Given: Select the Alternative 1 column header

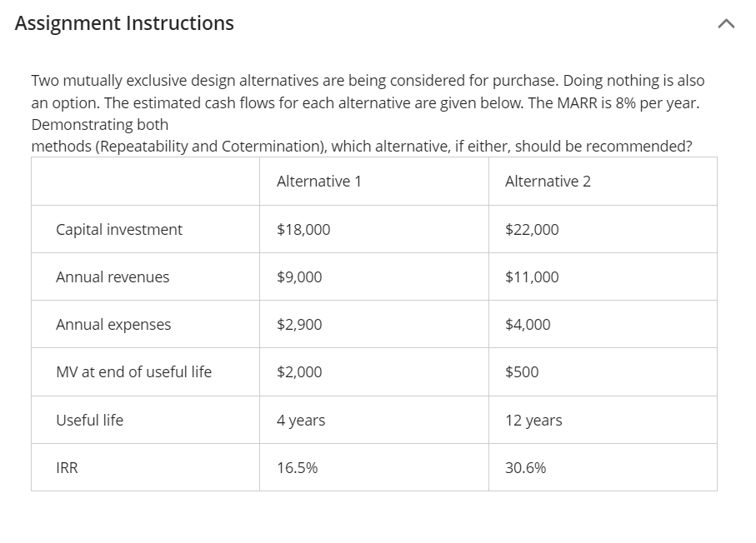Looking at the screenshot, I should 319,181.
